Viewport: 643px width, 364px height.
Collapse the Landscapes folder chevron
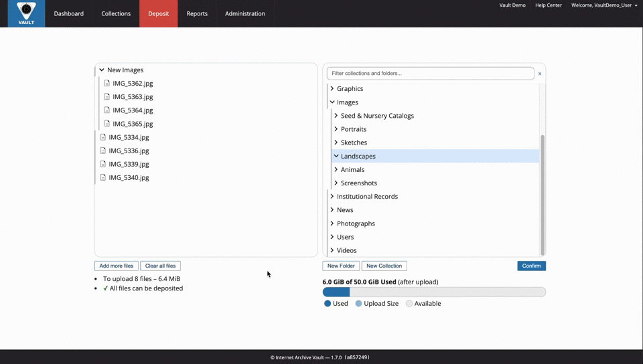tap(336, 156)
